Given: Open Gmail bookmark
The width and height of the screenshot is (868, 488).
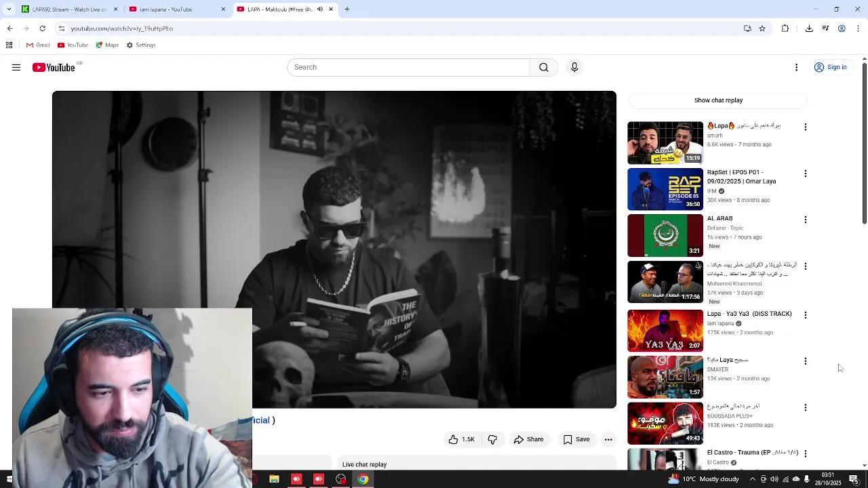Looking at the screenshot, I should click(x=38, y=45).
